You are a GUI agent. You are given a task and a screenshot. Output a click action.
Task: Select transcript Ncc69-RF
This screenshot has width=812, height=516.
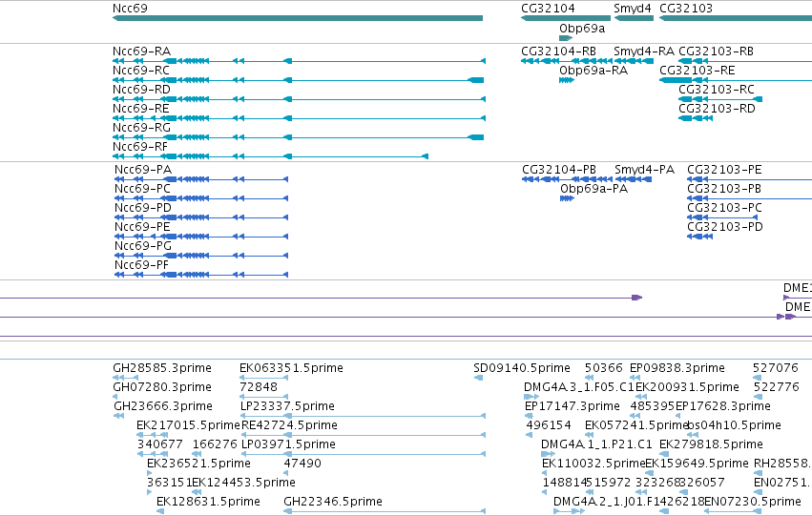tap(270, 156)
